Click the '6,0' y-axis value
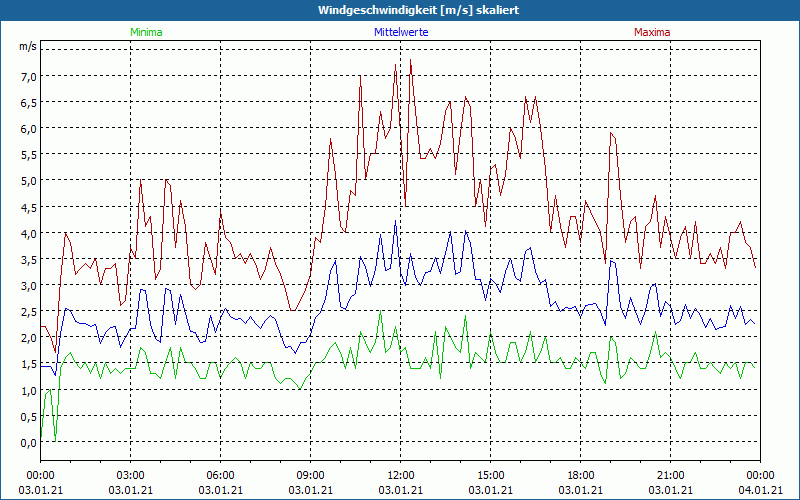This screenshot has width=800, height=500. 29,129
